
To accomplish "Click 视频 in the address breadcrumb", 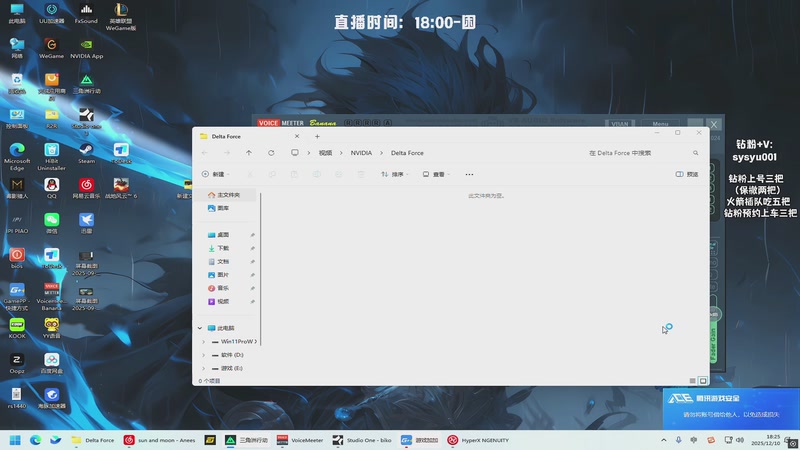I will (x=326, y=153).
